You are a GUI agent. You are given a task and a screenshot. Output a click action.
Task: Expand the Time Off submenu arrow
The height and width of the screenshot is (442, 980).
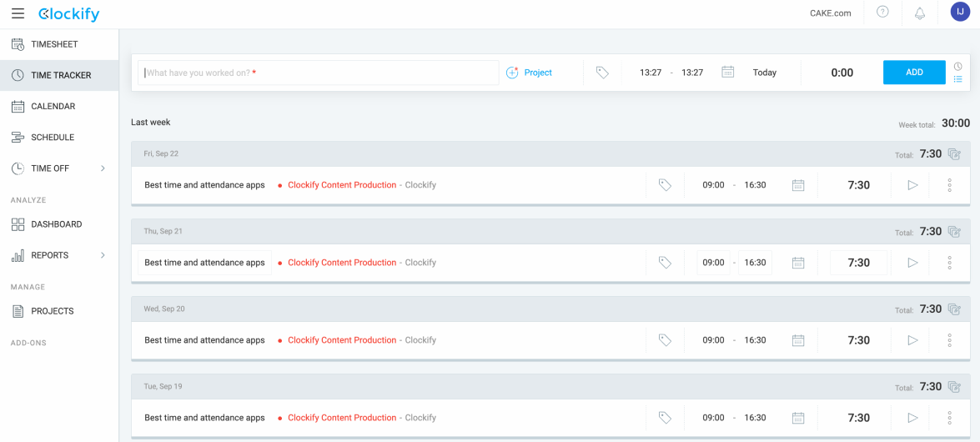point(103,168)
